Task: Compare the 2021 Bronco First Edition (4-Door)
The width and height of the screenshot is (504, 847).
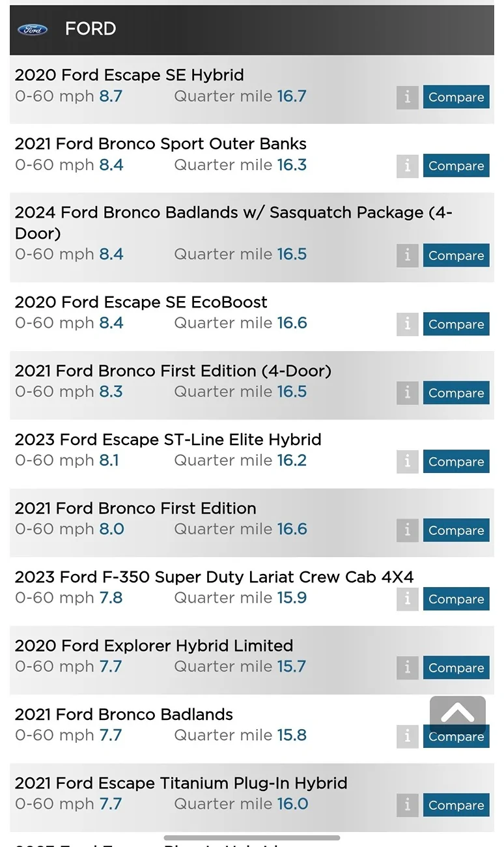Action: [x=456, y=393]
